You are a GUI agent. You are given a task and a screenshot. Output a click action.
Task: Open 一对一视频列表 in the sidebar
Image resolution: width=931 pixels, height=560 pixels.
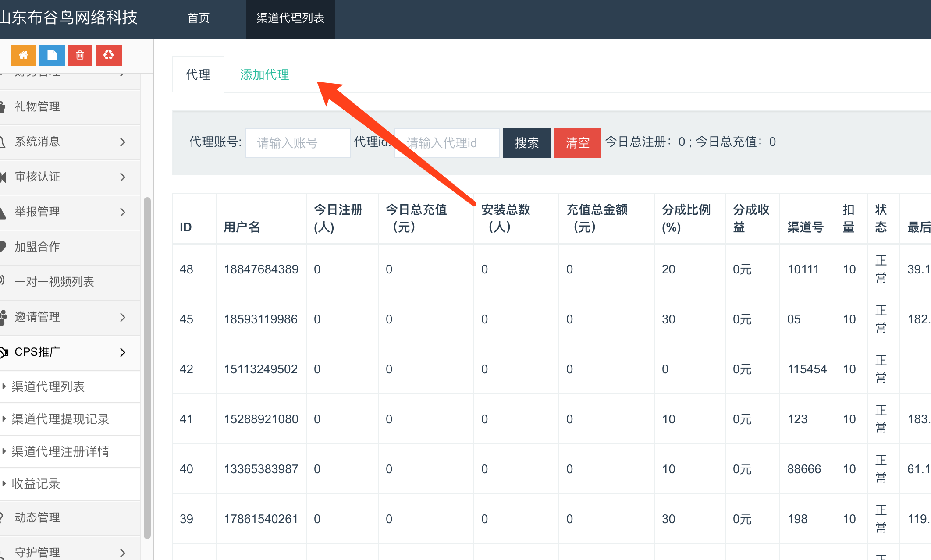point(54,282)
